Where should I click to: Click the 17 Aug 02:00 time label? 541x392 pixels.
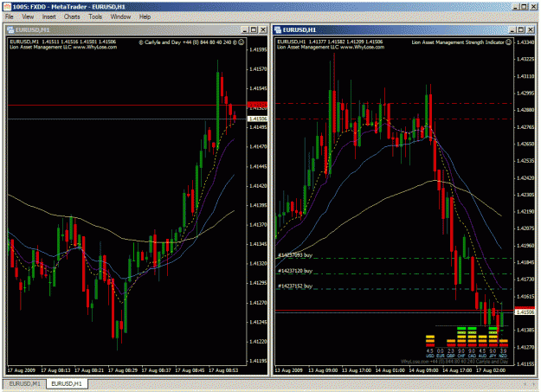[x=491, y=370]
